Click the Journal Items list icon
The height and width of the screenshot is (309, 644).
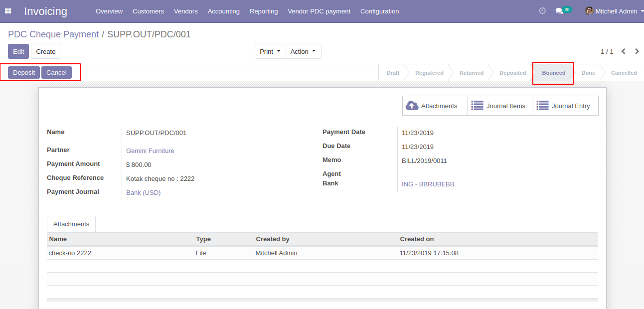pos(477,106)
